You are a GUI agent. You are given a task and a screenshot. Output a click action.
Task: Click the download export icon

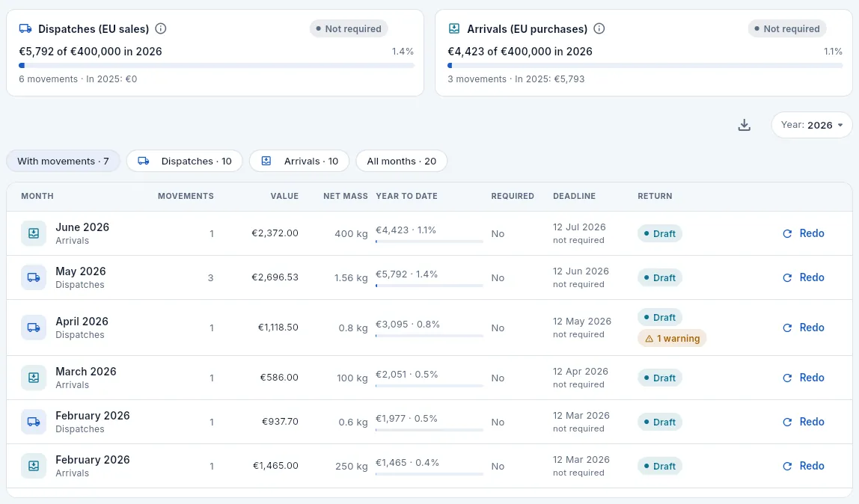click(x=744, y=126)
